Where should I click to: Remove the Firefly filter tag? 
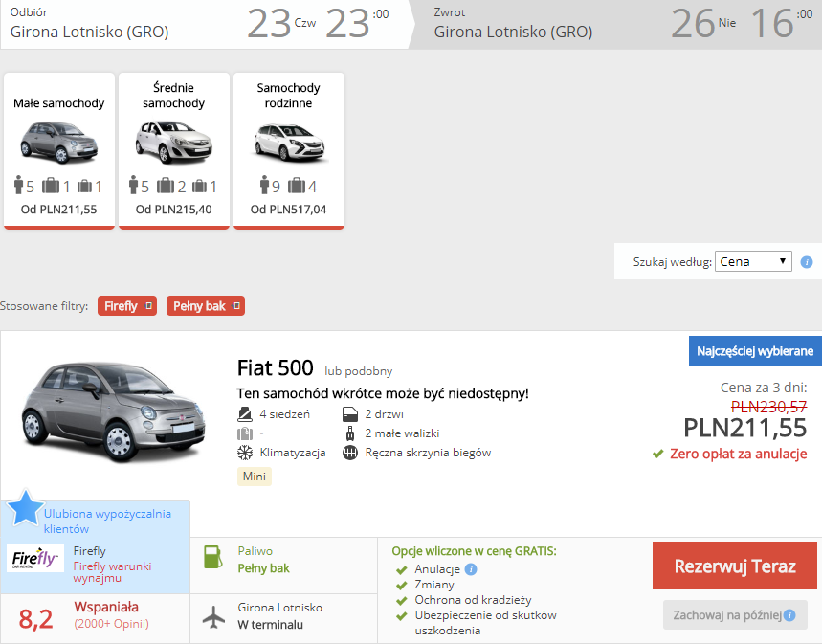pos(148,306)
